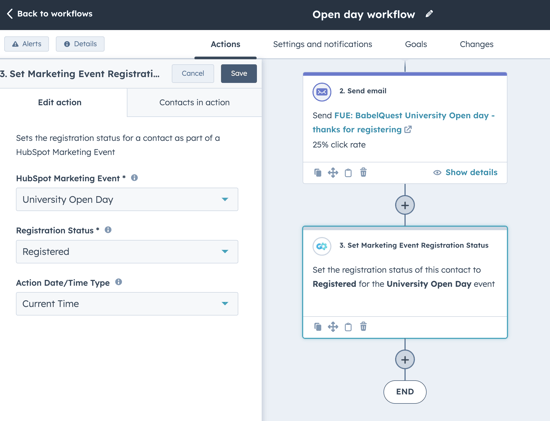550x421 pixels.
Task: Open the Registration Status dropdown
Action: click(x=127, y=252)
